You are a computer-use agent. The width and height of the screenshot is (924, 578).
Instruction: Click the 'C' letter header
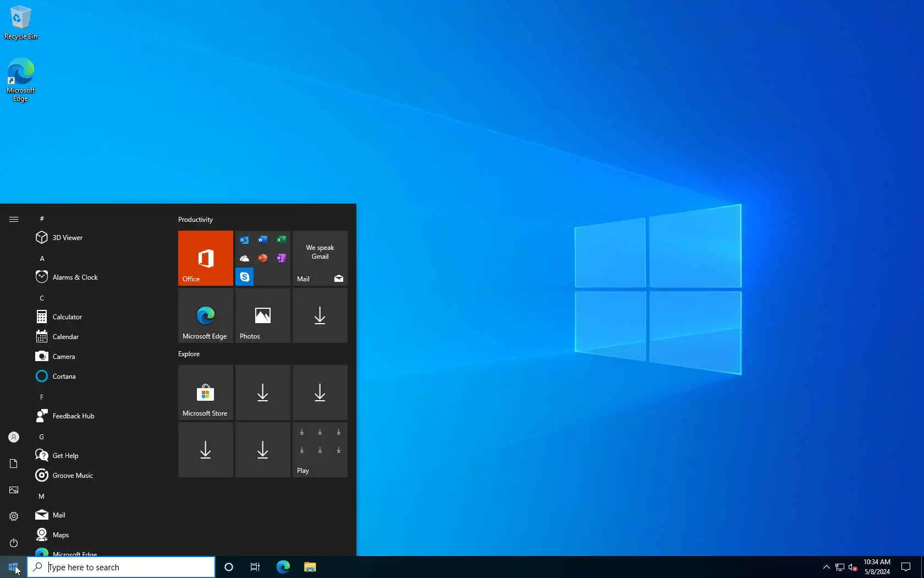tap(42, 298)
